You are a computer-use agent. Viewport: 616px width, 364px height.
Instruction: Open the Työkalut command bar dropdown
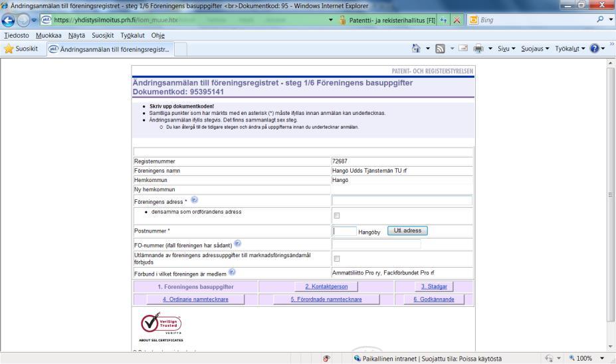coord(570,48)
